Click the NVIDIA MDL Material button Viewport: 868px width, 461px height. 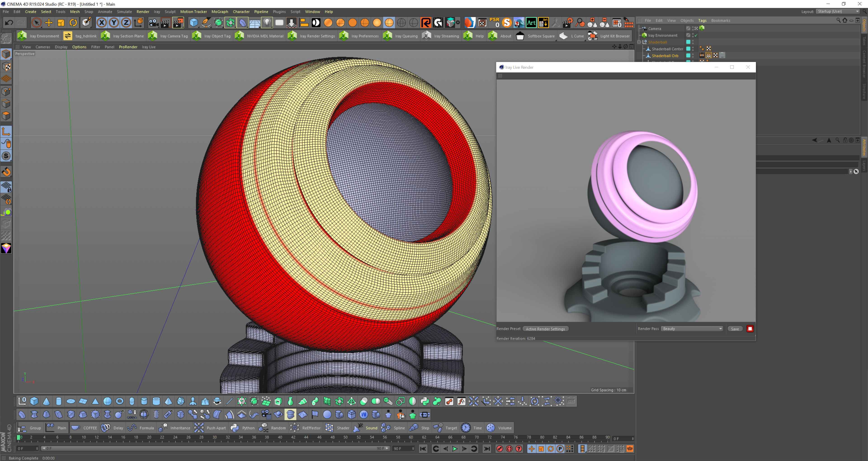tap(259, 36)
